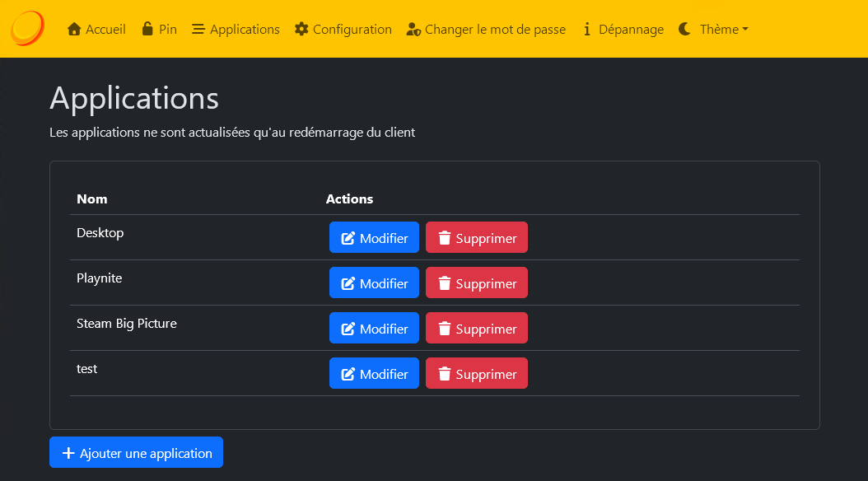
Task: Select the Steam Big Picture row name
Action: (127, 324)
